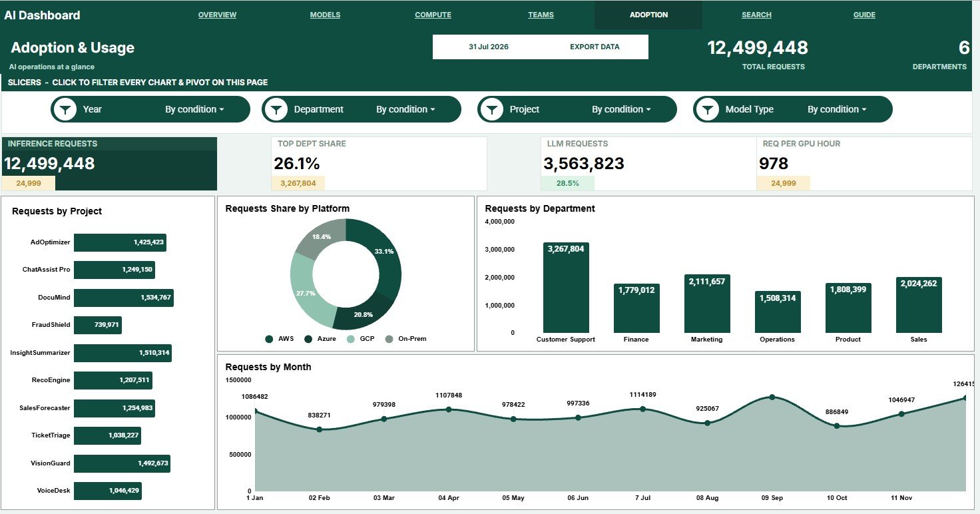Click the VoiceDesk project bar
Screen dimensions: 980x514
tap(108, 491)
